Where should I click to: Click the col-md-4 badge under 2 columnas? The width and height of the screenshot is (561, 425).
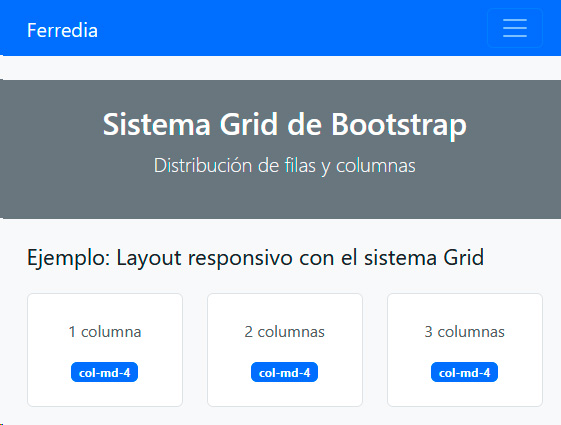284,372
